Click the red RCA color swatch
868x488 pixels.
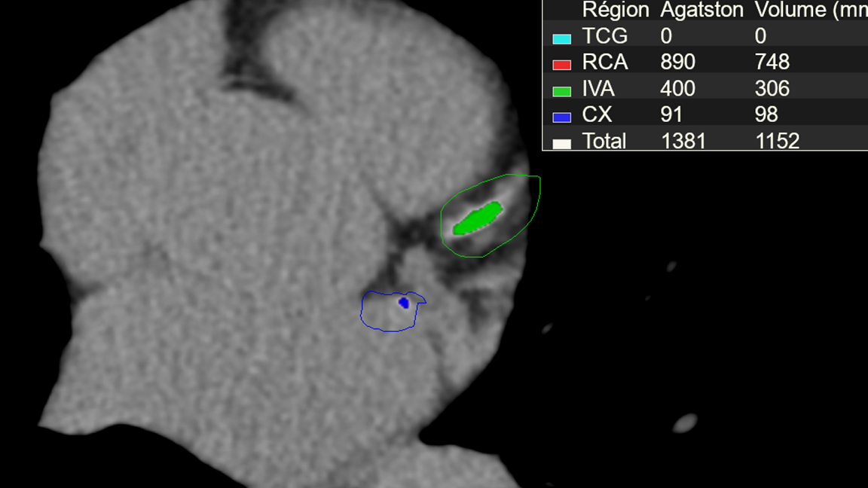pos(562,65)
